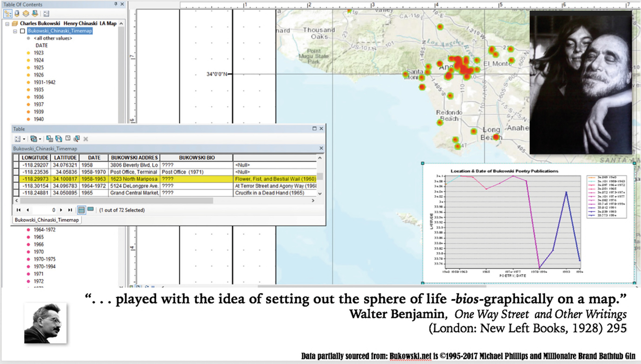Select Bukowski_Chinaski_Timemap layer in Table Of Contents
This screenshot has width=641, height=364.
tap(59, 31)
